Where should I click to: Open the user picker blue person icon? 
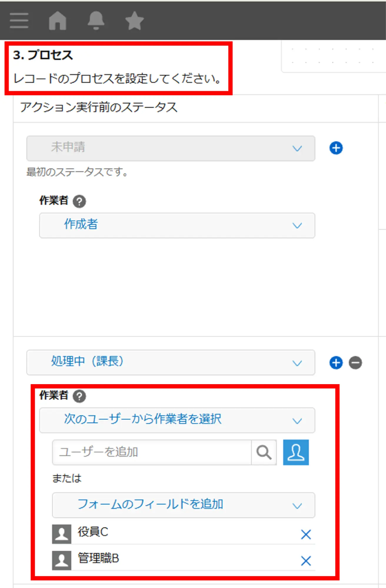pos(296,452)
